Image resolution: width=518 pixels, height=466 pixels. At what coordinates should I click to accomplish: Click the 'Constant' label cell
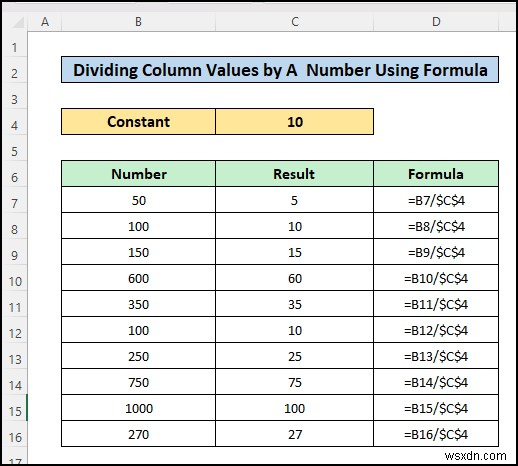pos(138,122)
